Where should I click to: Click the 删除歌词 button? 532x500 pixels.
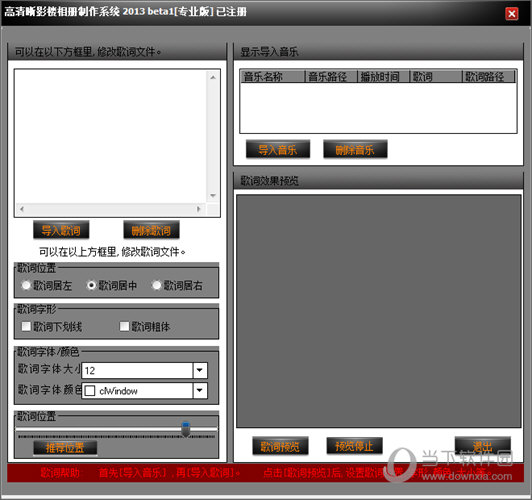(x=151, y=230)
